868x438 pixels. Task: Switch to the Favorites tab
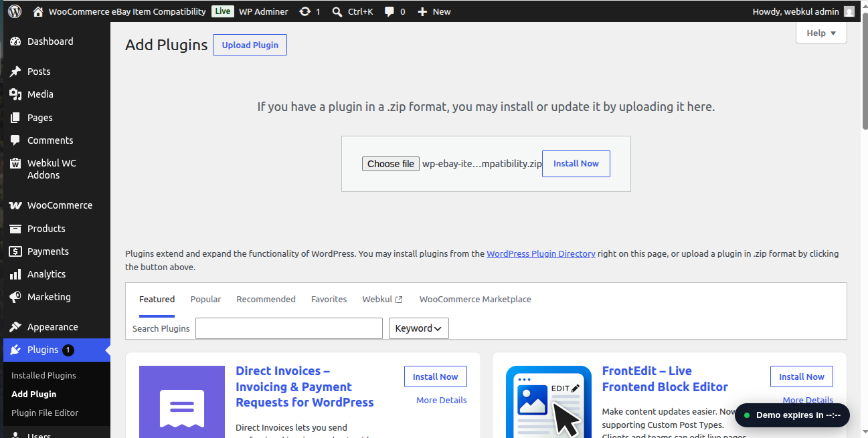click(329, 299)
